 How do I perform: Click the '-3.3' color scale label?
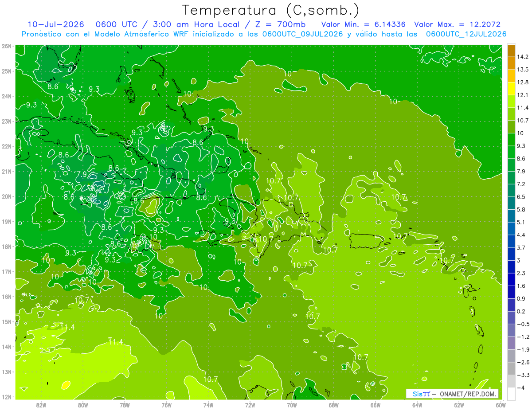point(523,375)
